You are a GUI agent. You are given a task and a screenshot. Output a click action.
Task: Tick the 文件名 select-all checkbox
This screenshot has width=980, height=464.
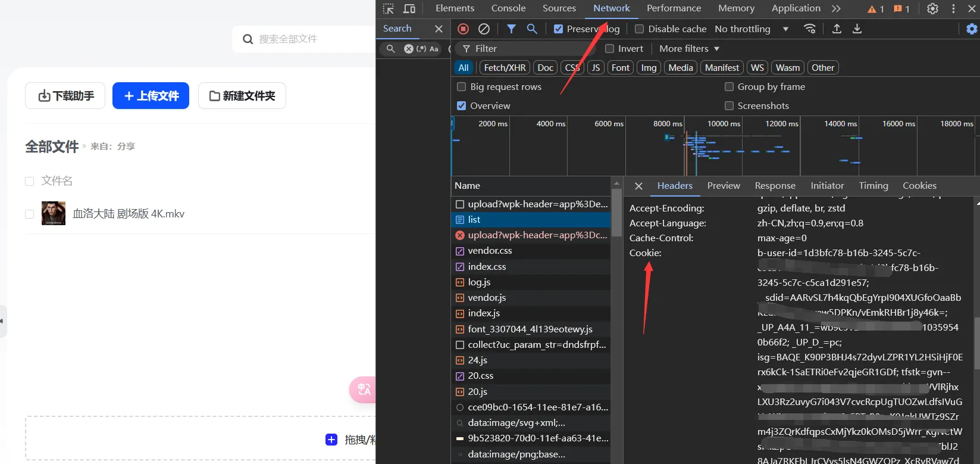point(29,181)
